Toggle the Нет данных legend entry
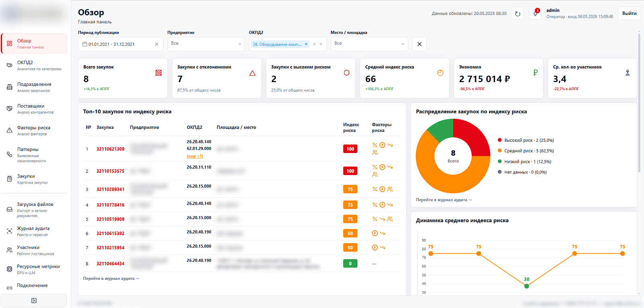 pyautogui.click(x=522, y=172)
